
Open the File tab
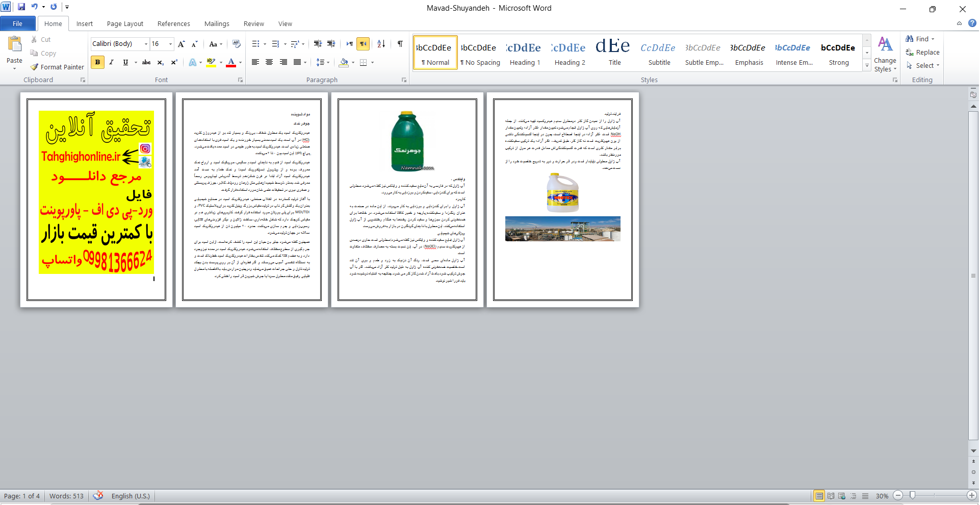click(x=17, y=23)
